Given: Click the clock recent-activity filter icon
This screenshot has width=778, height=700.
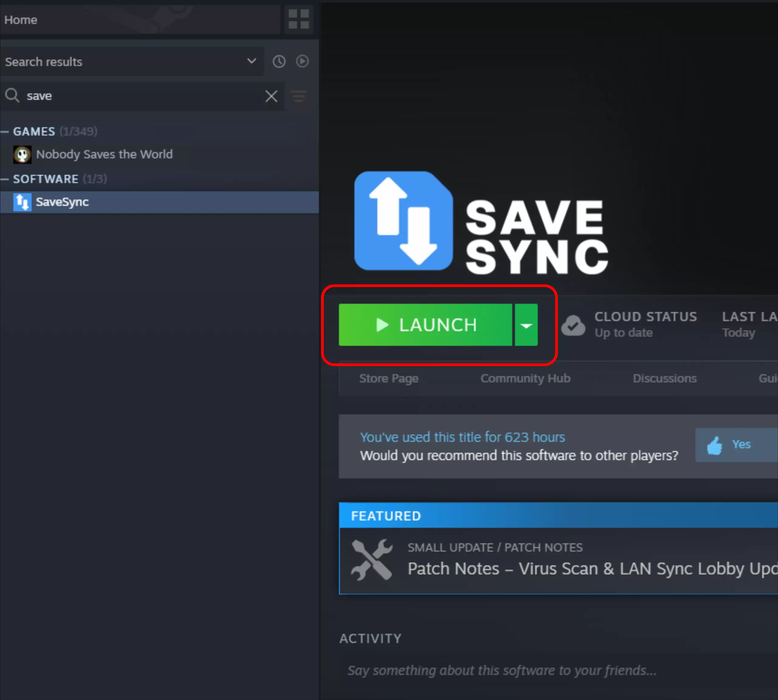Looking at the screenshot, I should (x=279, y=61).
